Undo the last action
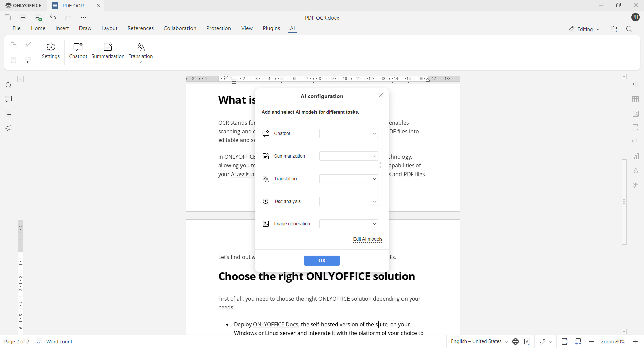The width and height of the screenshot is (644, 348). [53, 18]
